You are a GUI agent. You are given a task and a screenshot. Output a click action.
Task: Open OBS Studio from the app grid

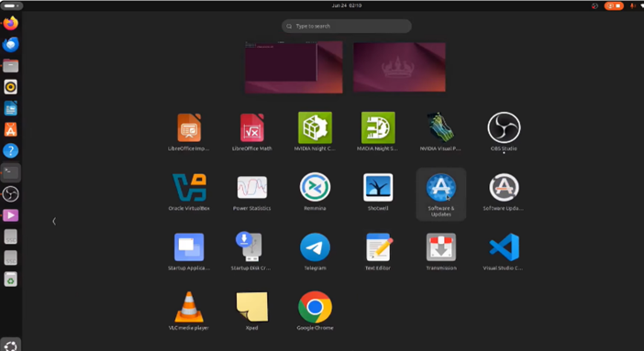click(x=504, y=132)
